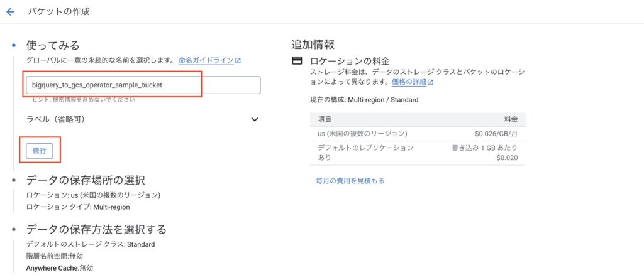This screenshot has width=644, height=280.
Task: Click the bullet beside データの保存場所の選択
Action: (x=14, y=180)
